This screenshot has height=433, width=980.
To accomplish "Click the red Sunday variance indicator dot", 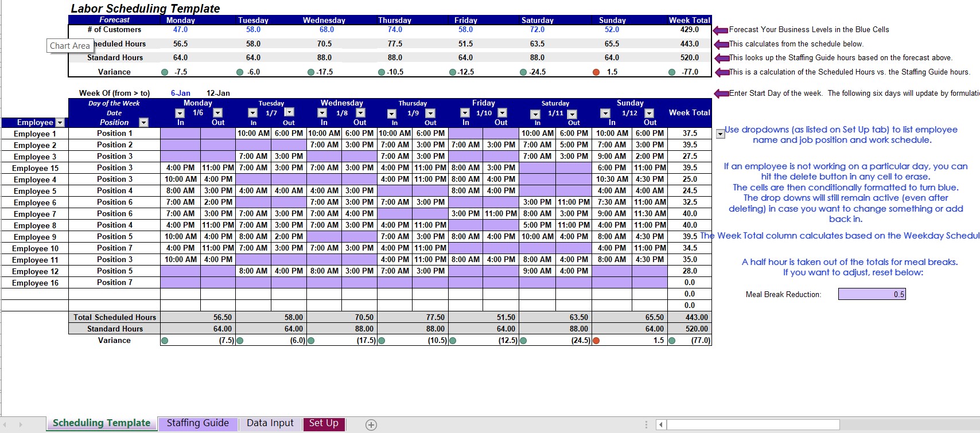I will click(596, 72).
